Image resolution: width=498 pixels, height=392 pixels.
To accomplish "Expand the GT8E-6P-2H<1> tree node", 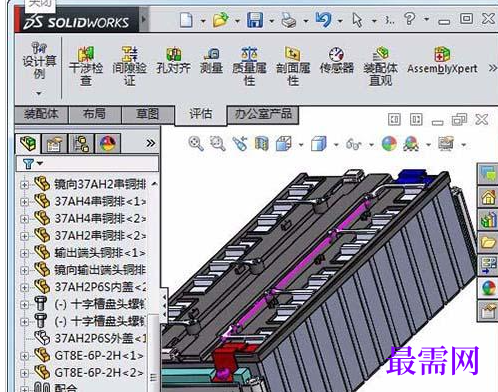I will coord(24,356).
